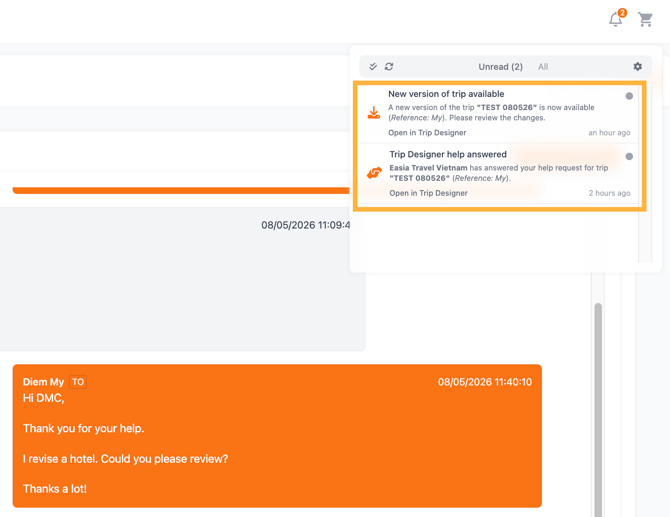The height and width of the screenshot is (517, 670).
Task: Switch to the All notifications tab
Action: 543,67
